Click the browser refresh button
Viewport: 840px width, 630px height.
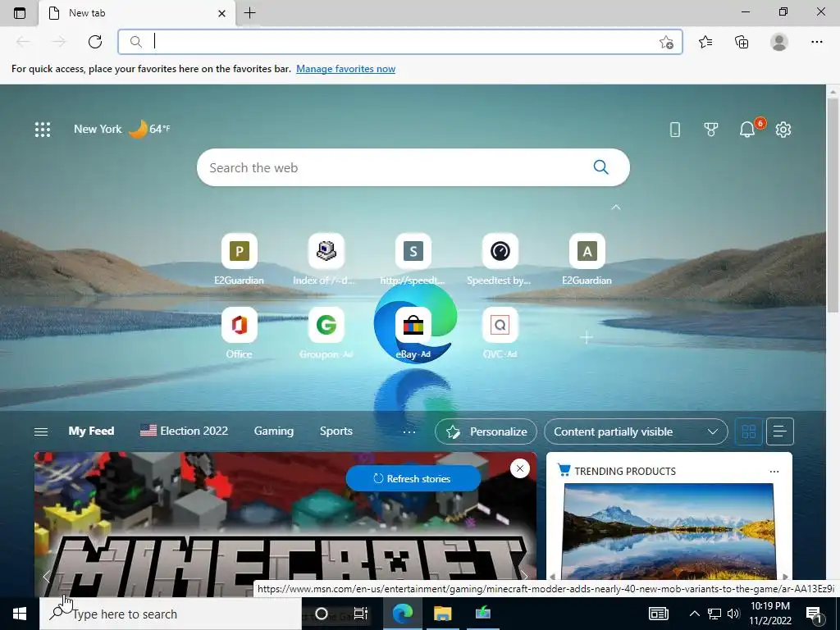click(x=95, y=42)
